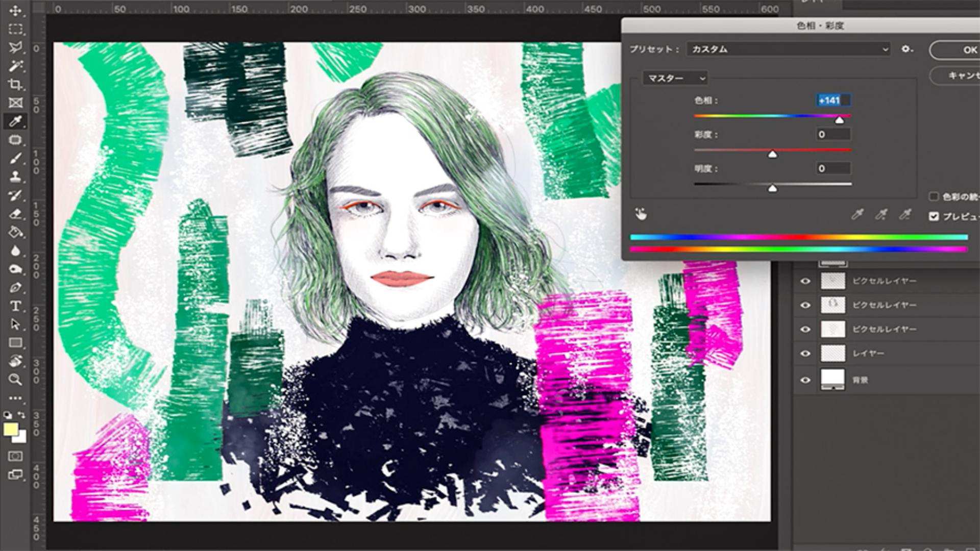Image resolution: width=980 pixels, height=551 pixels.
Task: Select the Horizontal Type tool
Action: click(15, 306)
